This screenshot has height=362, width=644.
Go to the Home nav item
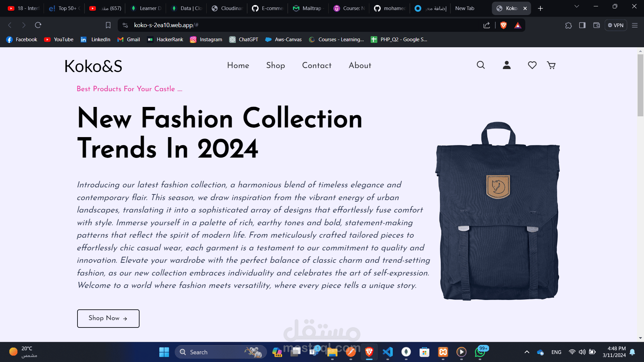(238, 65)
